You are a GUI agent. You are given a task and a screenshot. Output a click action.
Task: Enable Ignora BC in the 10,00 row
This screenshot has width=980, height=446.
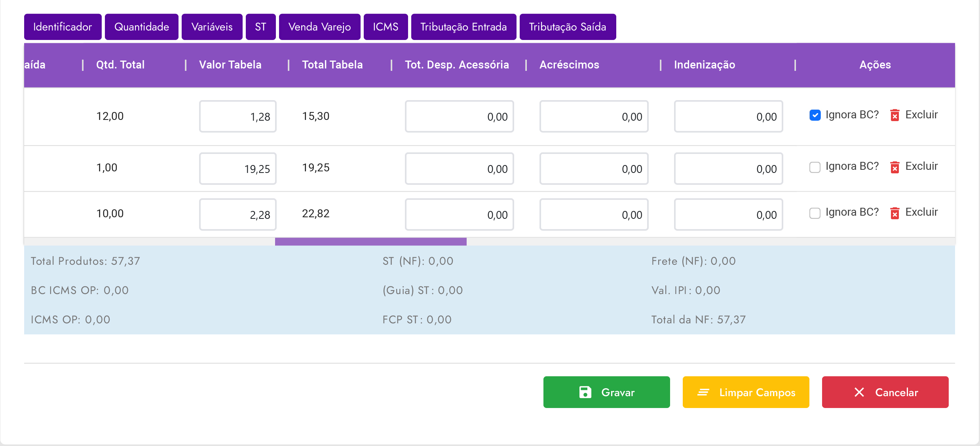point(815,213)
